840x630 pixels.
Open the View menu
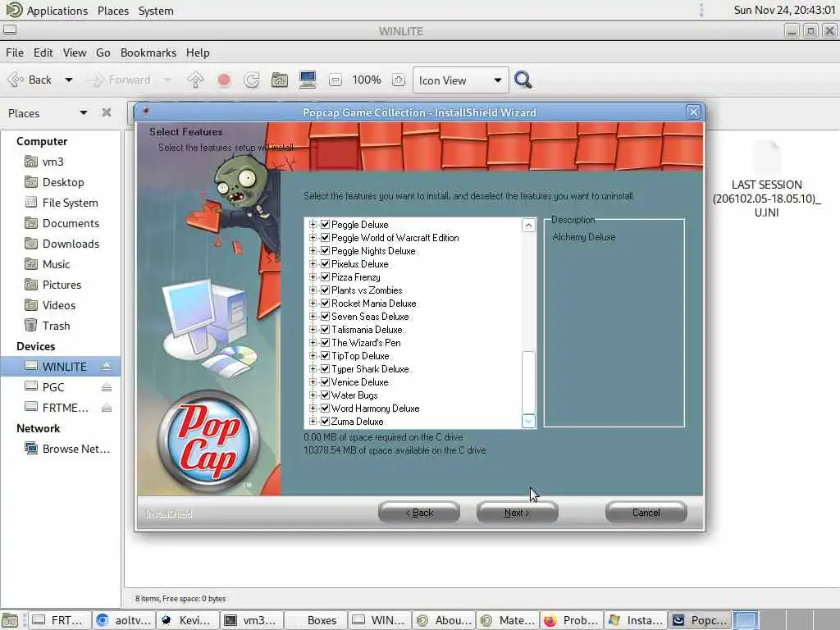coord(75,52)
